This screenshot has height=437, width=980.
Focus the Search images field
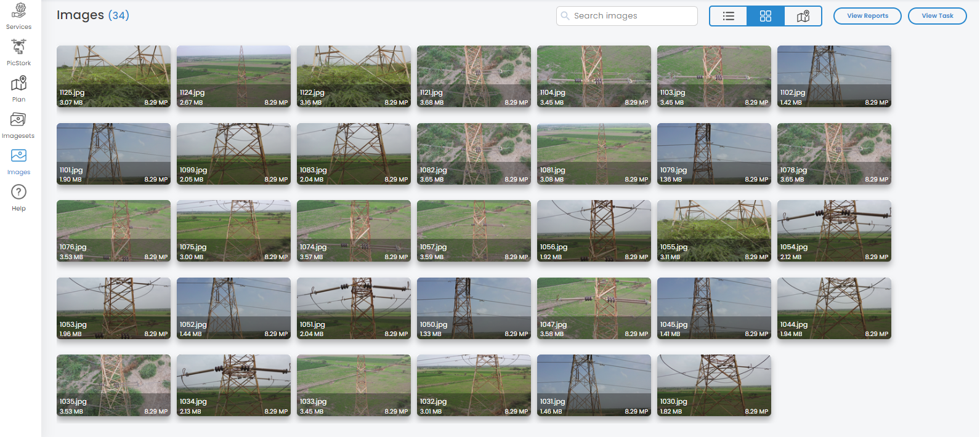tap(627, 16)
